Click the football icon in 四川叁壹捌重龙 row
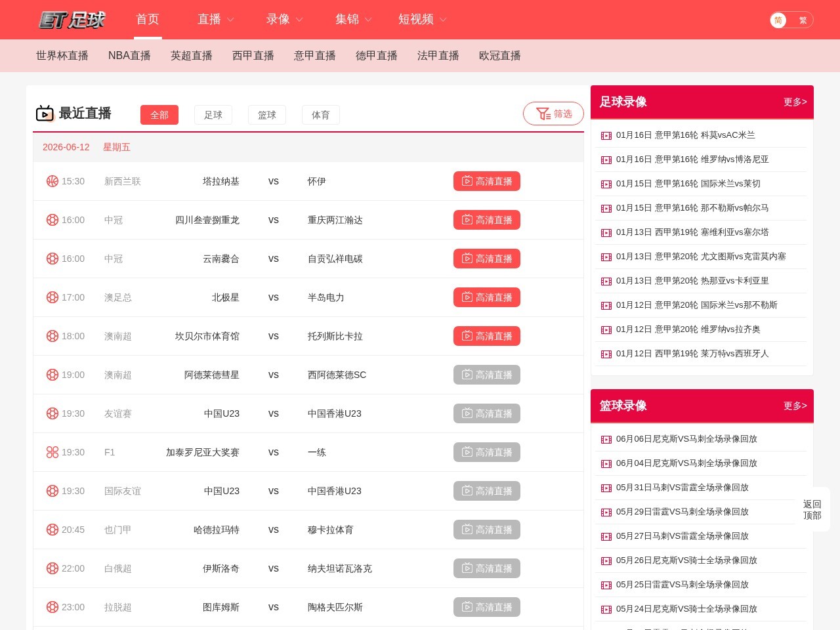 [52, 220]
